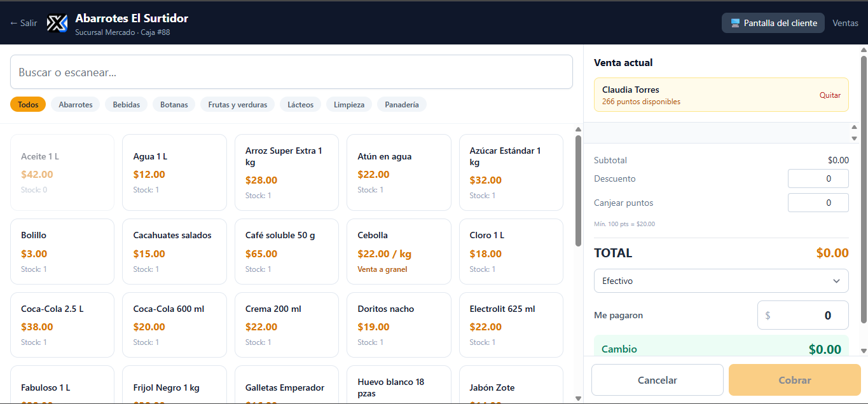
Task: Filter products by Abarrotes
Action: click(76, 104)
